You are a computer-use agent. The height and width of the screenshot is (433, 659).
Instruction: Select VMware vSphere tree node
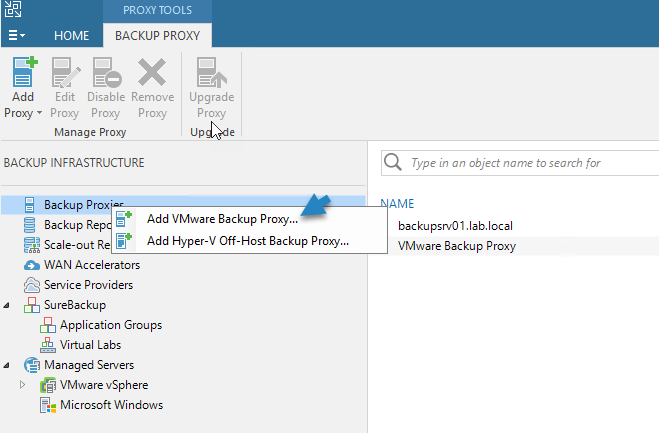104,385
